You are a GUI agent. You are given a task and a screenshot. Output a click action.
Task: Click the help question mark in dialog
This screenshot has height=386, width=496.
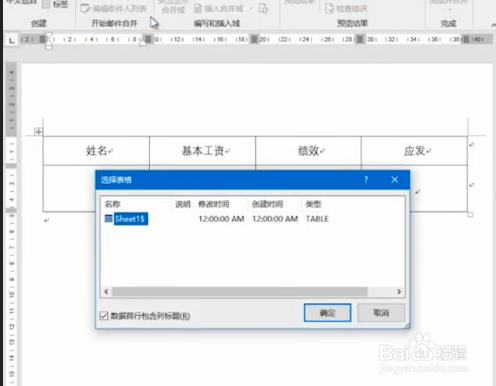(366, 180)
